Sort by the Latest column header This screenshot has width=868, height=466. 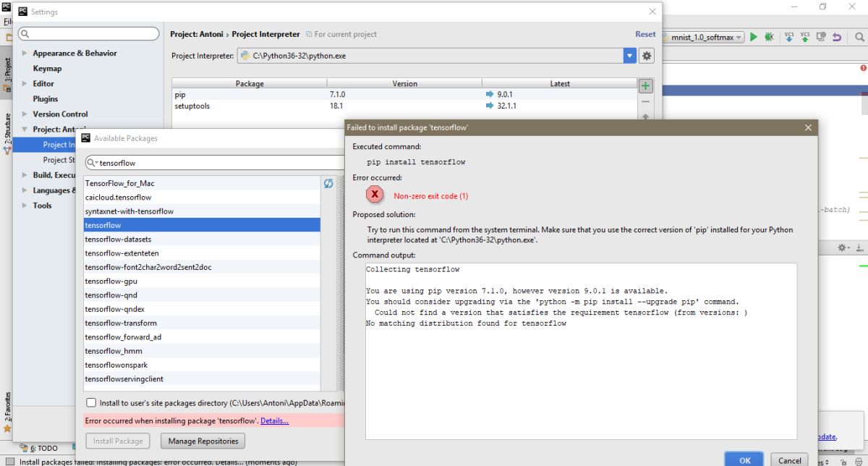coord(559,83)
